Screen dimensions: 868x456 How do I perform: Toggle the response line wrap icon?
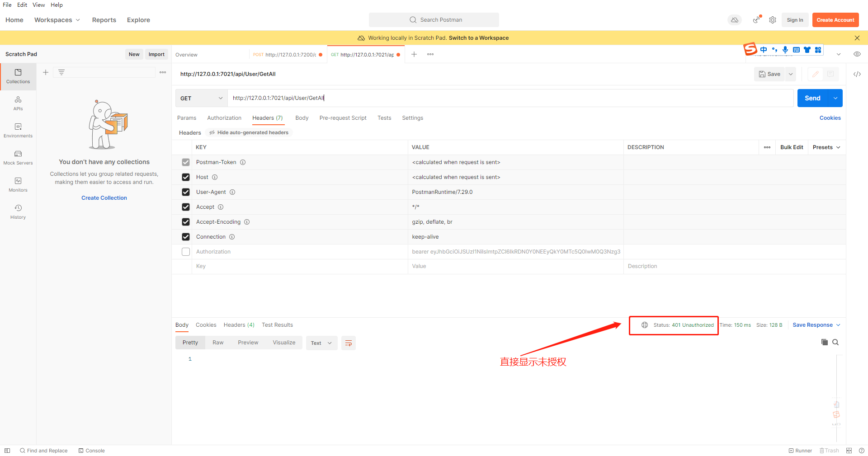pyautogui.click(x=349, y=343)
